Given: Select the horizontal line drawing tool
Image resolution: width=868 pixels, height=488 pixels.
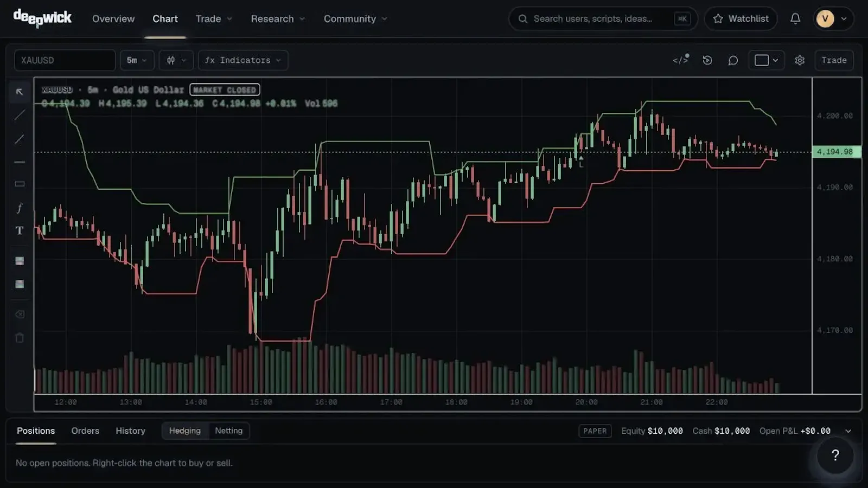Looking at the screenshot, I should pyautogui.click(x=20, y=162).
